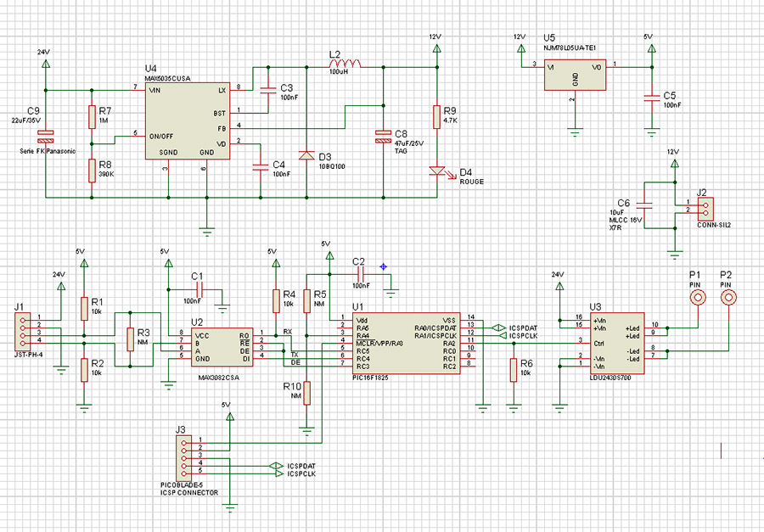764x532 pixels.
Task: Click the D4 ROUGE LED symbol
Action: (x=436, y=172)
